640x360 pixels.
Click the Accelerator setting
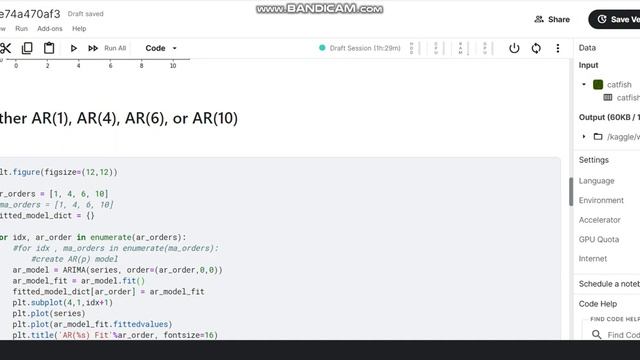pyautogui.click(x=600, y=220)
